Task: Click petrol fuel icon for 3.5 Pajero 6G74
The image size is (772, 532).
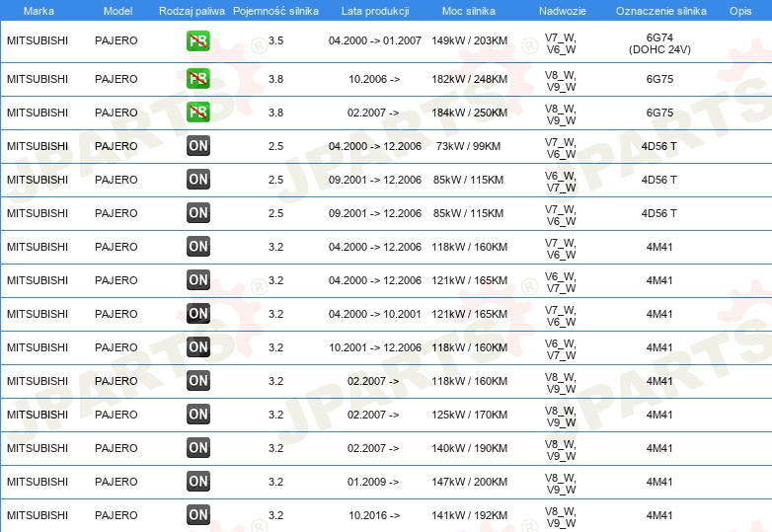Action: pyautogui.click(x=197, y=40)
